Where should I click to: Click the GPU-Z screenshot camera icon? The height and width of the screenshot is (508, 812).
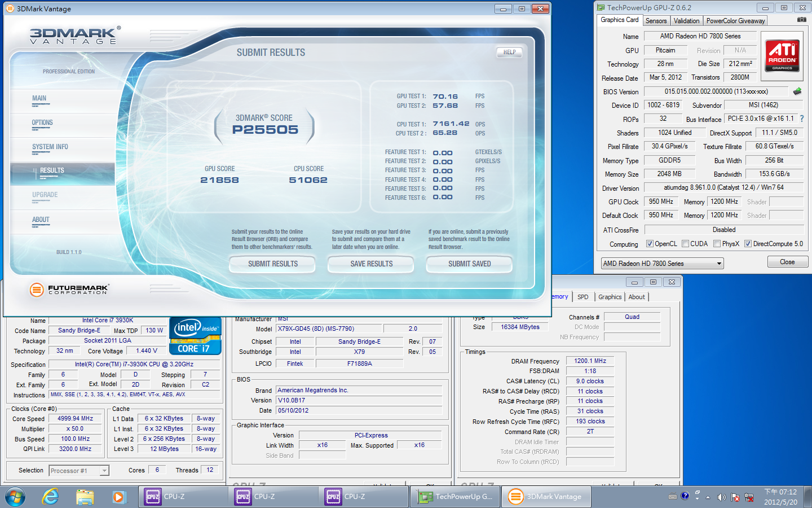pyautogui.click(x=801, y=20)
